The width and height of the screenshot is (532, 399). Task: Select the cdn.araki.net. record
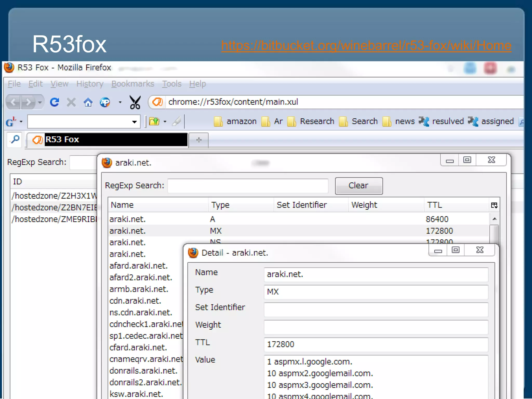[x=135, y=301]
